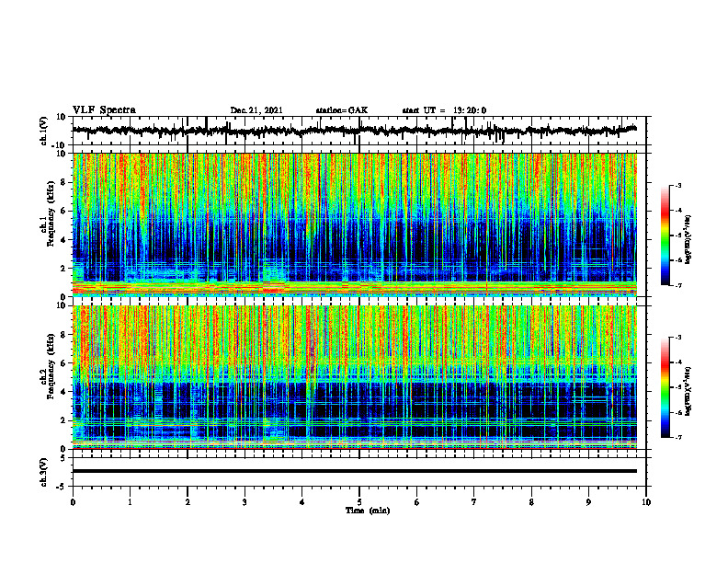Click the time axis tick label "1"
The image size is (728, 563).
(x=130, y=502)
